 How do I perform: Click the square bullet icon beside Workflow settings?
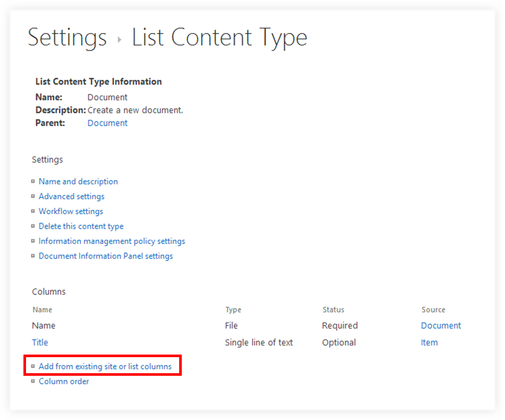[33, 211]
